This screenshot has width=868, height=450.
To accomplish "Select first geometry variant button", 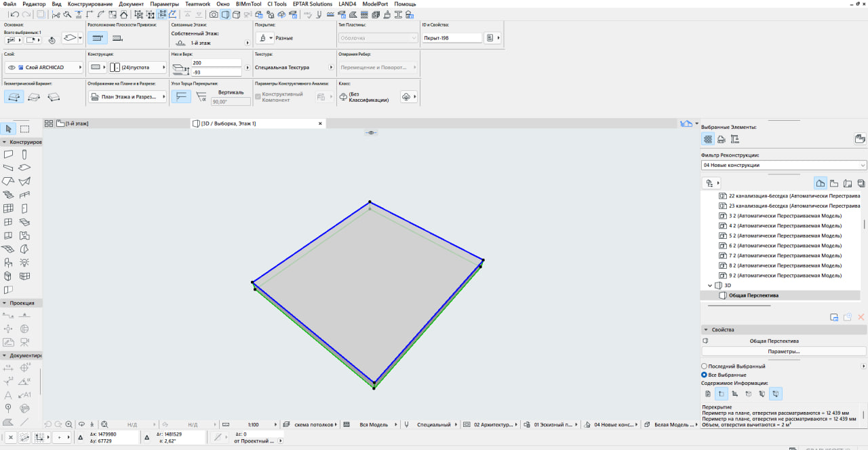I will click(14, 96).
